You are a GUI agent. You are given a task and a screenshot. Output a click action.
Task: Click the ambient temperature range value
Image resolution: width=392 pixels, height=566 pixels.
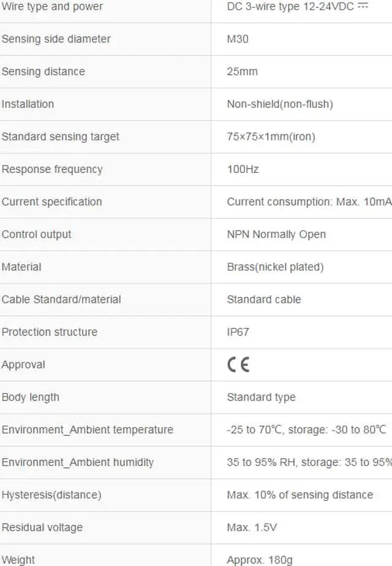click(306, 430)
